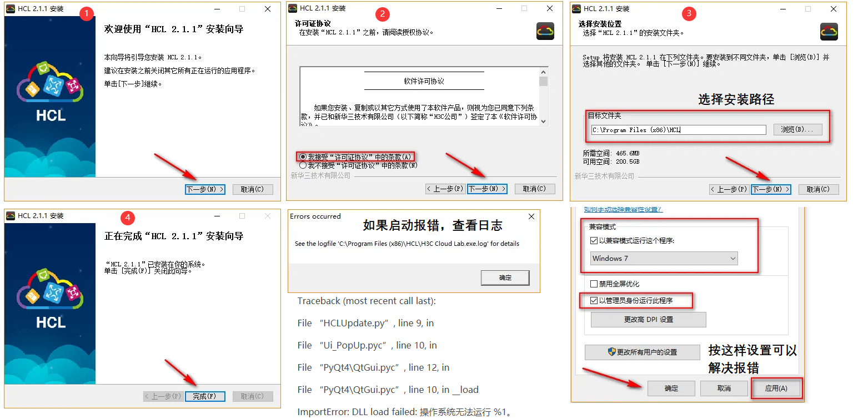Open the Windows 7 compatibility mode dropdown
The height and width of the screenshot is (419, 868).
[x=664, y=259]
